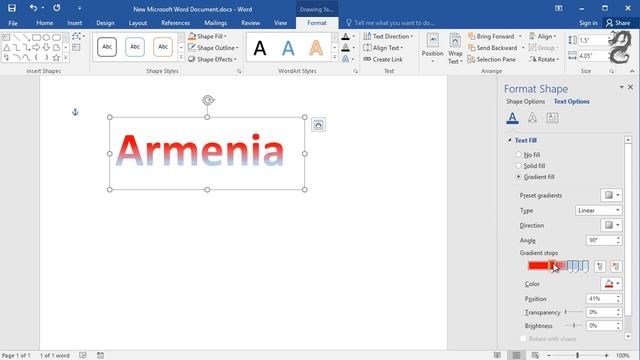Remove the selected gradient stop
This screenshot has height=360, width=640.
coord(616,266)
